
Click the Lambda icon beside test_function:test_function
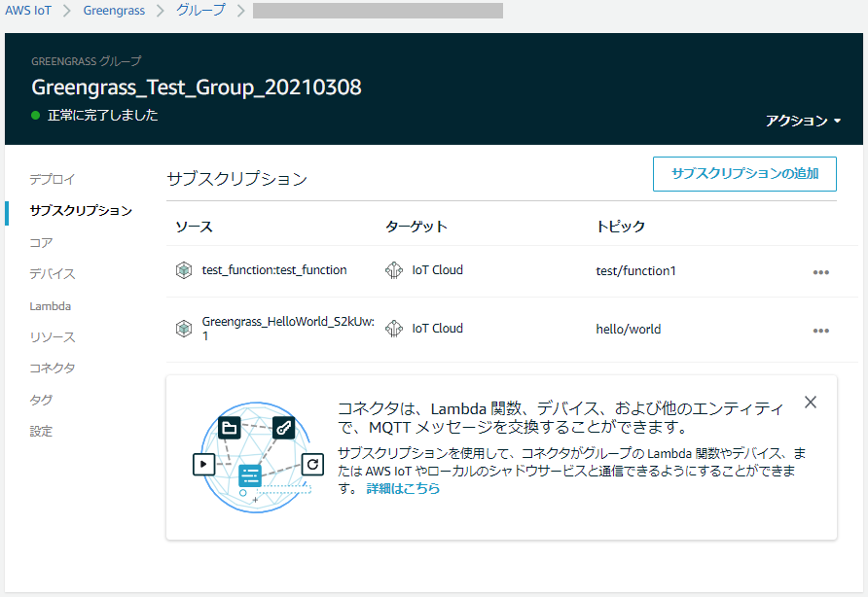184,270
